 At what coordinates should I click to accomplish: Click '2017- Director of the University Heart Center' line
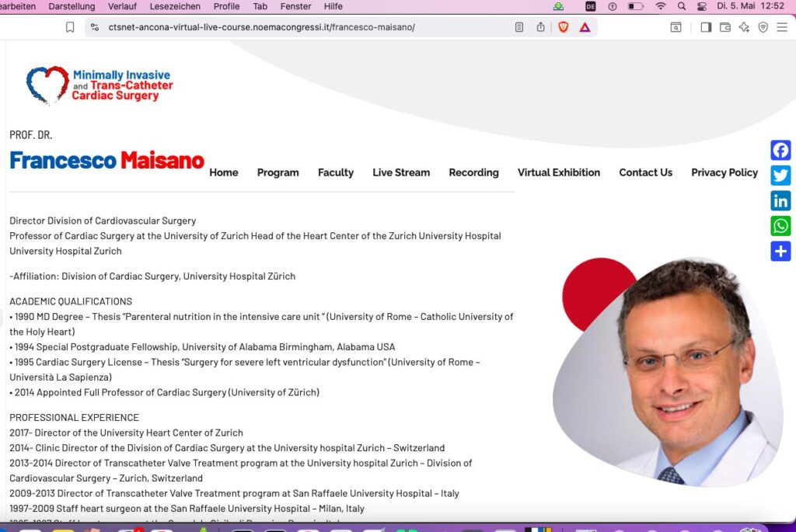[126, 433]
